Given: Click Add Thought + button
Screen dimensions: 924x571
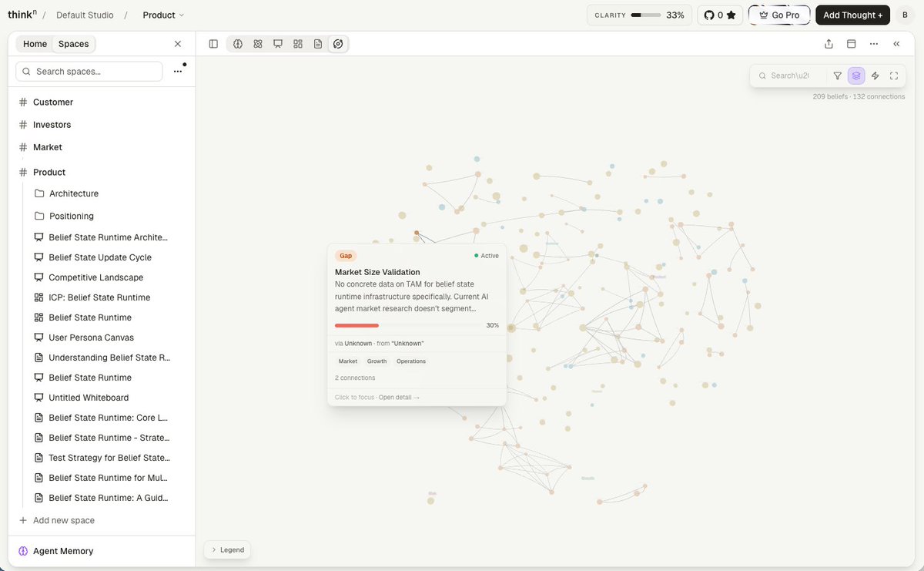Looking at the screenshot, I should point(853,15).
